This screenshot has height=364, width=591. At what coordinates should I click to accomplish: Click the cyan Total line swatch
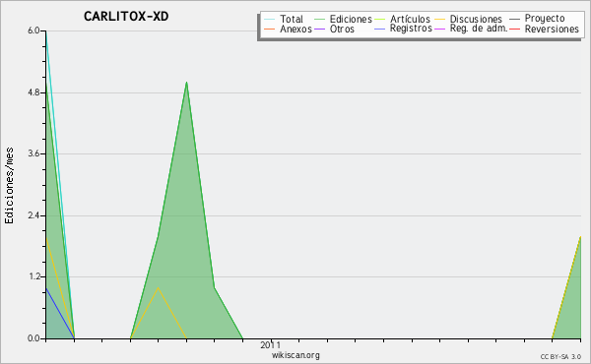[270, 19]
